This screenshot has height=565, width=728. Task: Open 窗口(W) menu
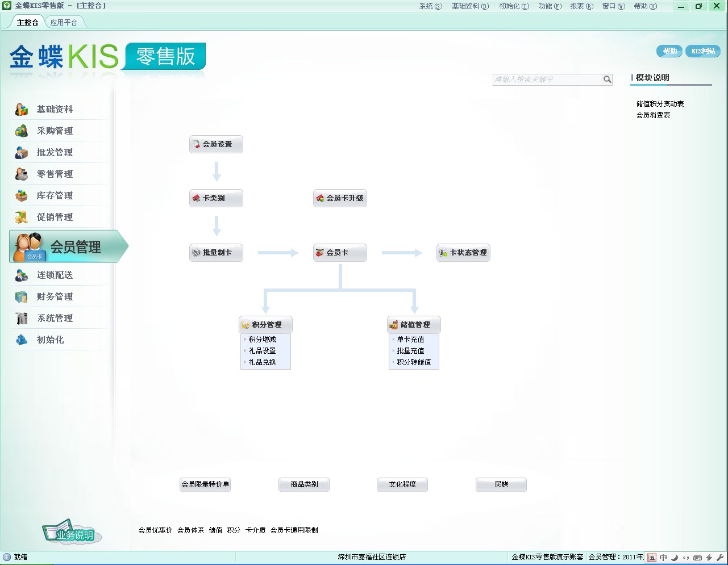pos(613,6)
